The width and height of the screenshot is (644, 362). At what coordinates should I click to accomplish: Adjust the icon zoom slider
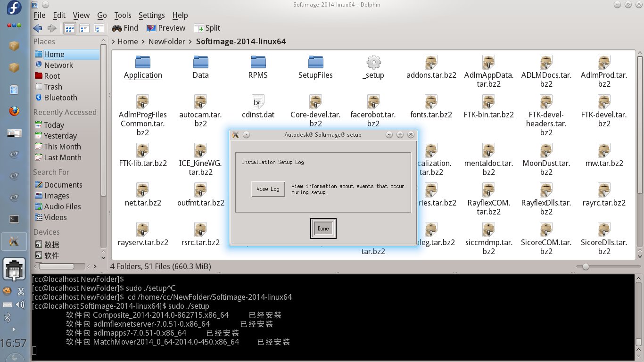coord(586,266)
